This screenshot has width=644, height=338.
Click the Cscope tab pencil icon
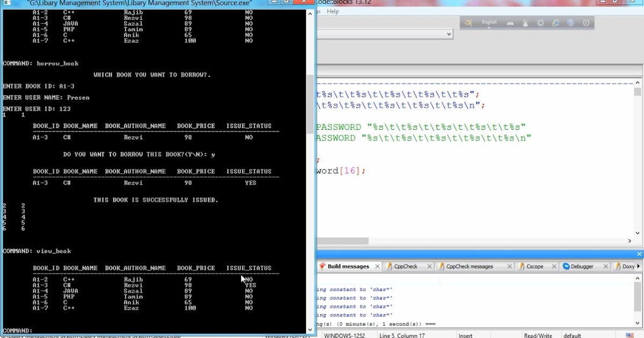coord(522,266)
